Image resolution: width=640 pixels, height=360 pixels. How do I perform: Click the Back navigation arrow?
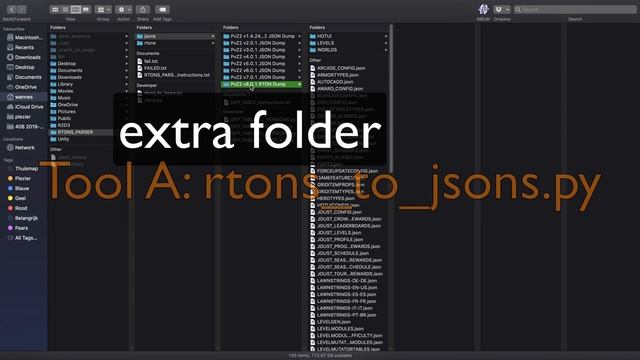click(x=12, y=9)
